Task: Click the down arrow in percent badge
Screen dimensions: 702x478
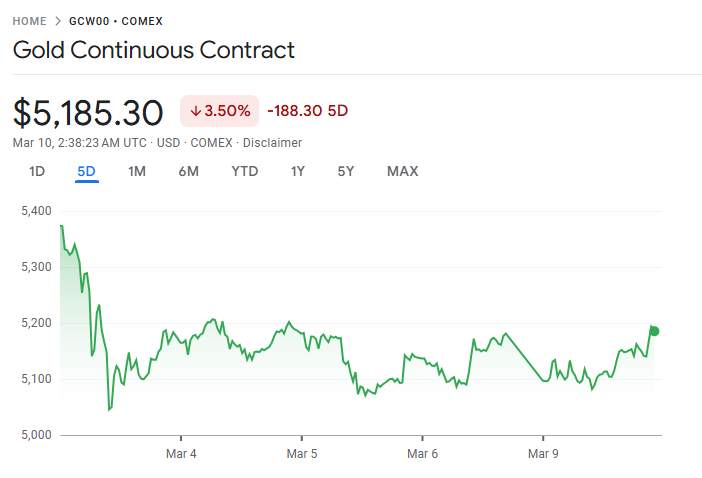Action: coord(195,111)
